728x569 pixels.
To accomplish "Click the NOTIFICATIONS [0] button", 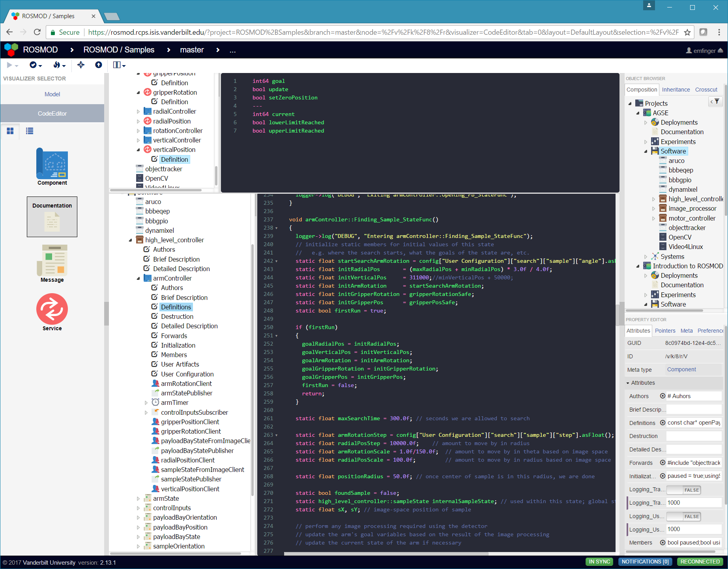I will 645,562.
